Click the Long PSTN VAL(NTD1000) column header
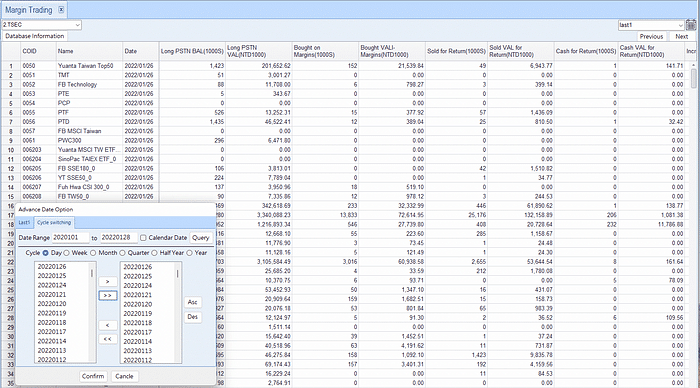Image resolution: width=700 pixels, height=388 pixels. pyautogui.click(x=258, y=51)
